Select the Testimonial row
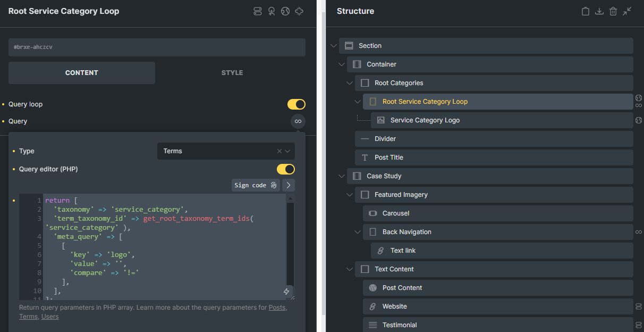 (498, 324)
